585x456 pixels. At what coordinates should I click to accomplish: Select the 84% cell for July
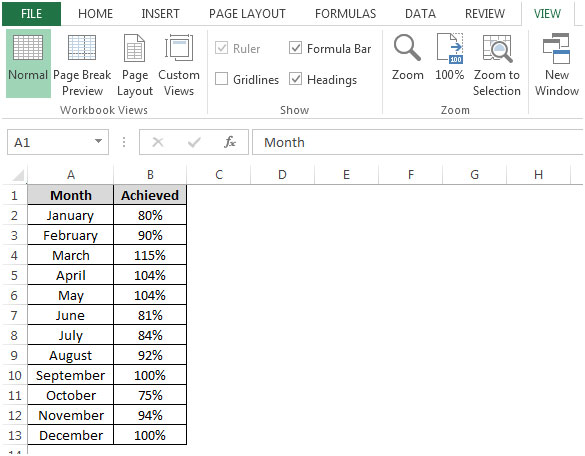pos(150,335)
